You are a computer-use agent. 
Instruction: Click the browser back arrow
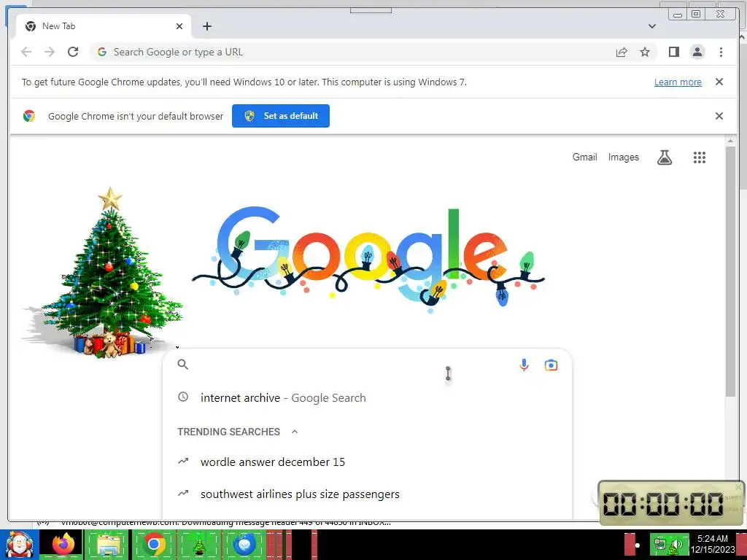[x=26, y=52]
